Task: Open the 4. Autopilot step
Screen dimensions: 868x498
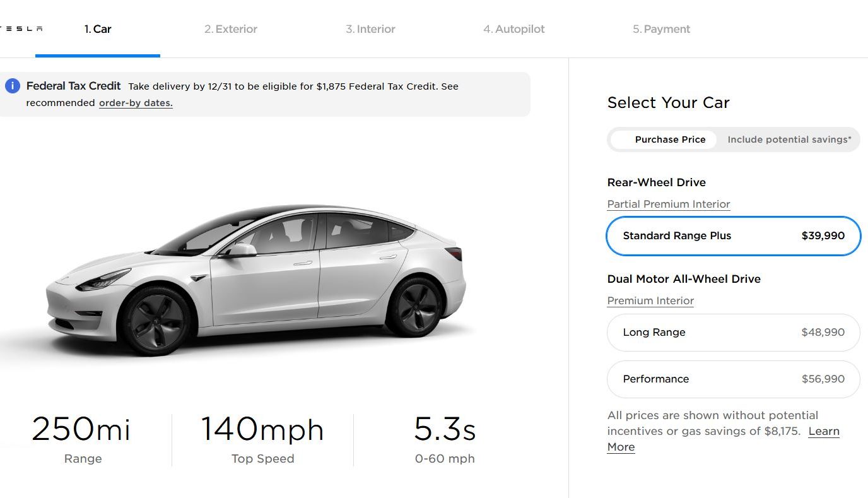Action: tap(514, 29)
